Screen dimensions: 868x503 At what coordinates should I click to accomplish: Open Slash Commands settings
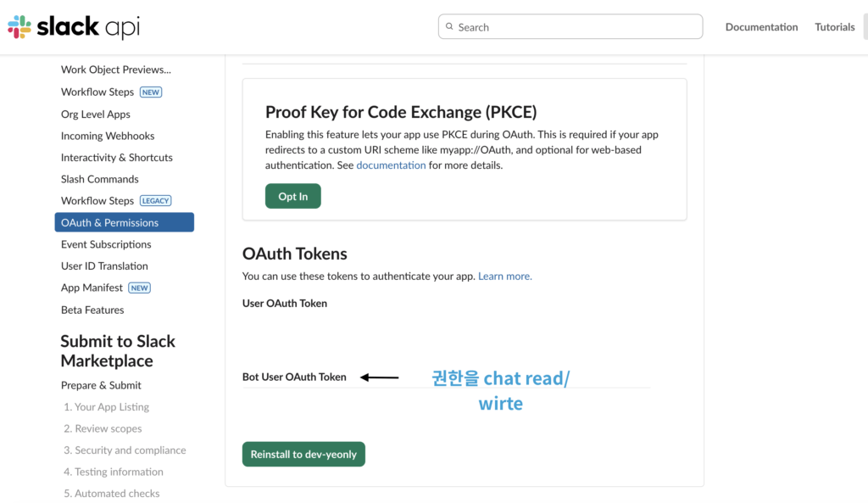[x=100, y=179]
